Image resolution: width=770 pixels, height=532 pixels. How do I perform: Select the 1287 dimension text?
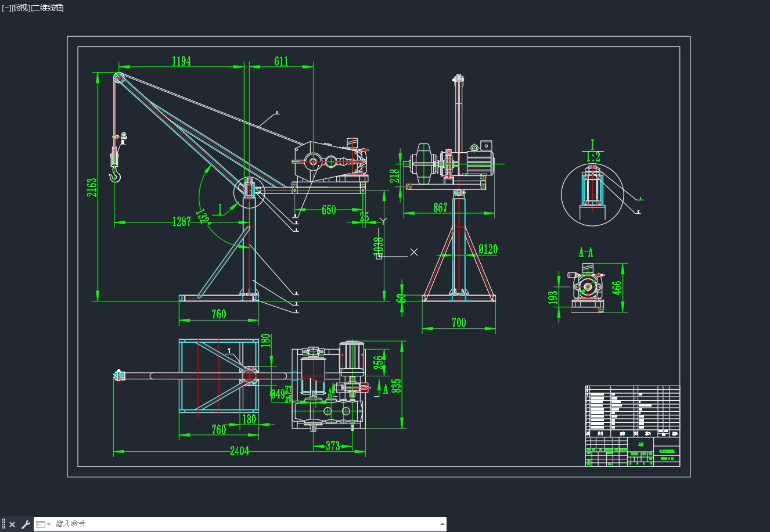pyautogui.click(x=182, y=221)
